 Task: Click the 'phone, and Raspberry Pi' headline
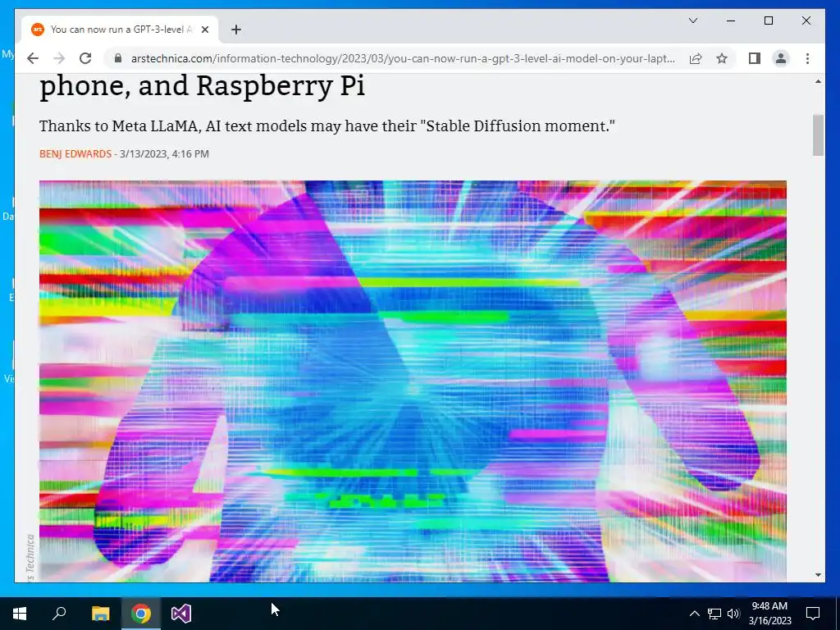(x=203, y=85)
